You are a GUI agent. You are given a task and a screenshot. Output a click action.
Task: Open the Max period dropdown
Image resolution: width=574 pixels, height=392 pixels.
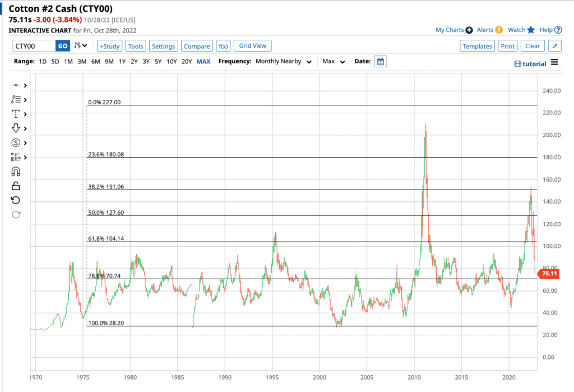334,62
